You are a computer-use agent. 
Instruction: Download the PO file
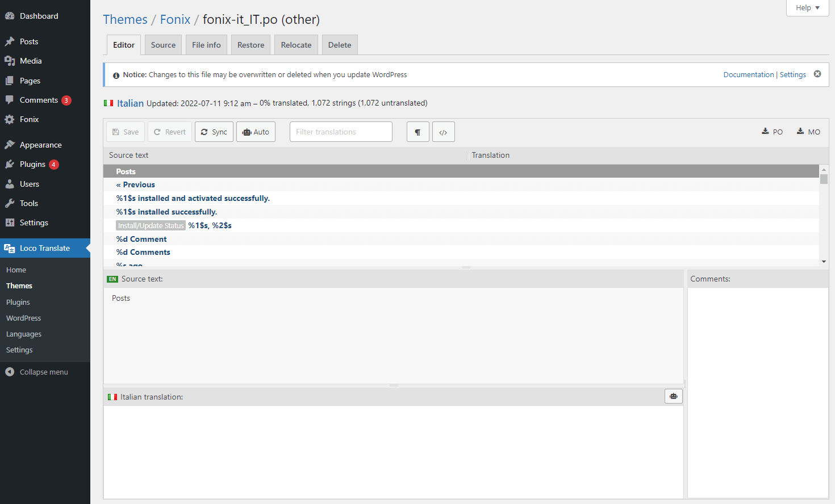[x=772, y=132]
